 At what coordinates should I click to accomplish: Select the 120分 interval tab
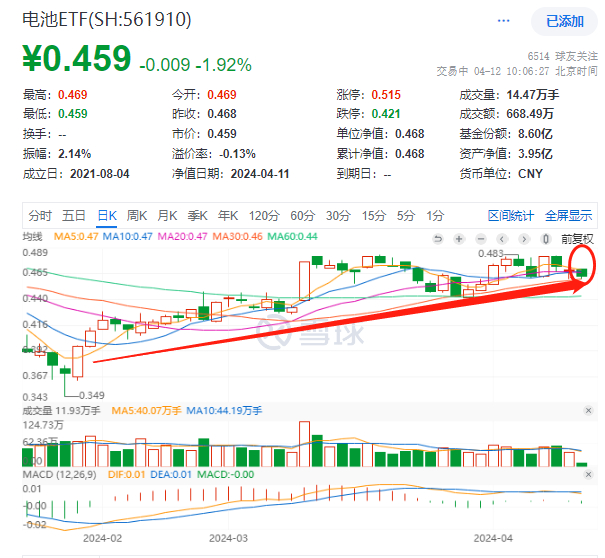click(x=264, y=215)
